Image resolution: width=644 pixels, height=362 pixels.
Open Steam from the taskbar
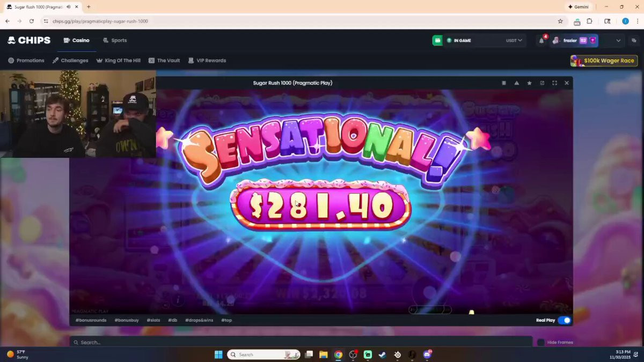pos(382,354)
